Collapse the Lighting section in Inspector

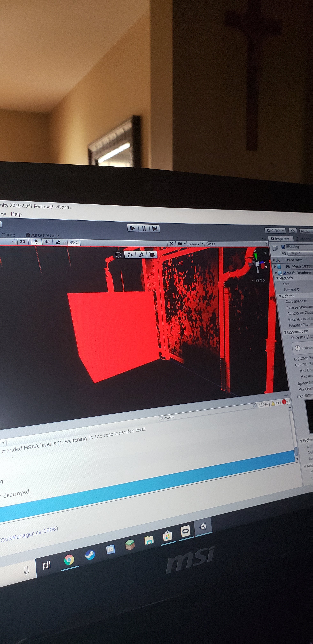280,296
